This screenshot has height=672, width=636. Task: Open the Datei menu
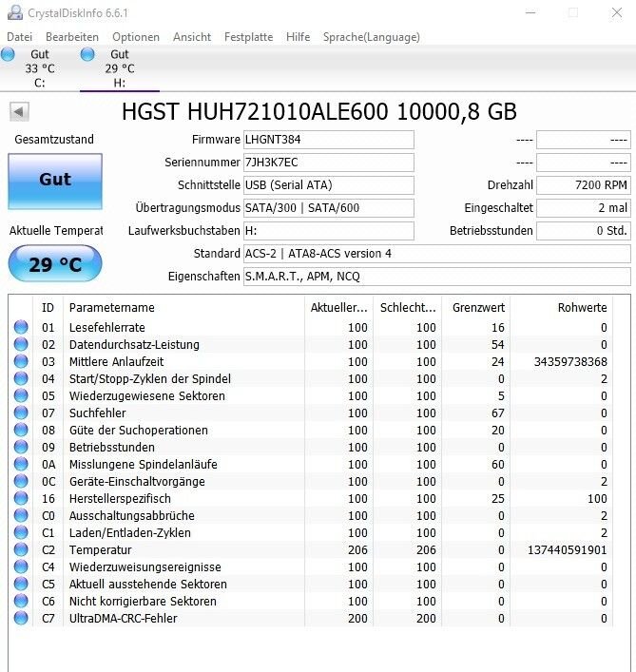pyautogui.click(x=20, y=37)
